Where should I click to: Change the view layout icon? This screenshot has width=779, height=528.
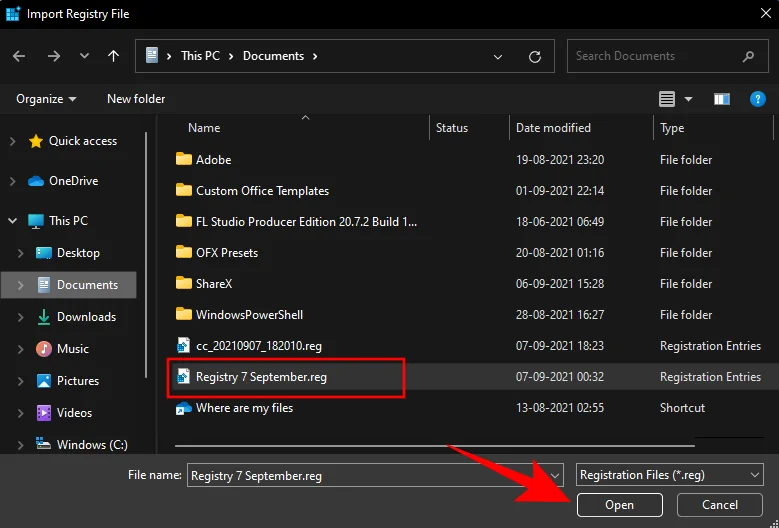[667, 99]
